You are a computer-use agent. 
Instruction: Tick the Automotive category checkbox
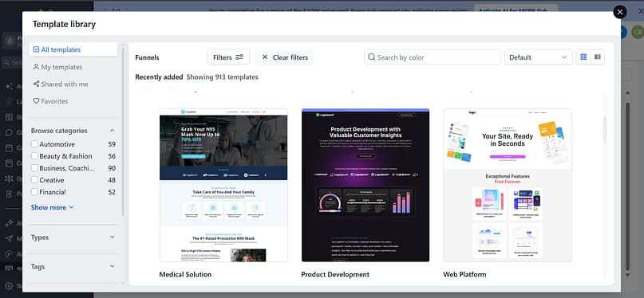(34, 144)
